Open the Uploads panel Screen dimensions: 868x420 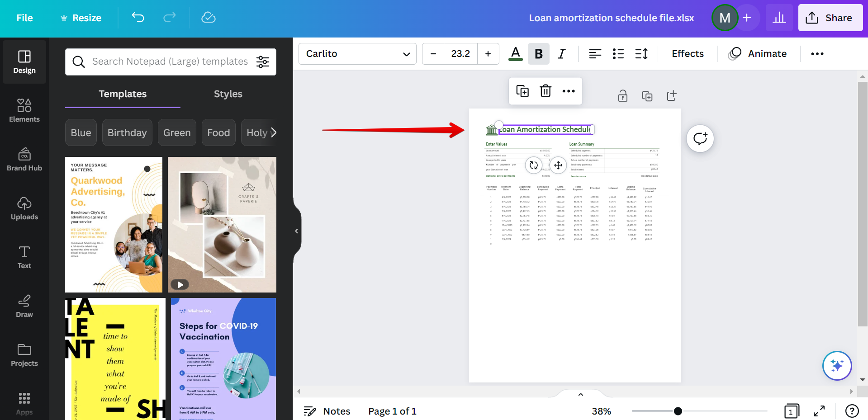point(24,208)
